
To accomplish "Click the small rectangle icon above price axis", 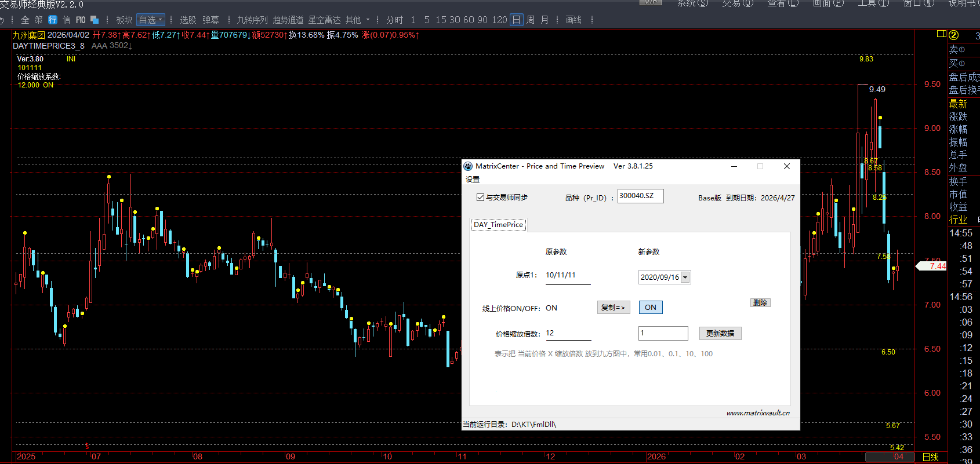I will [942, 34].
